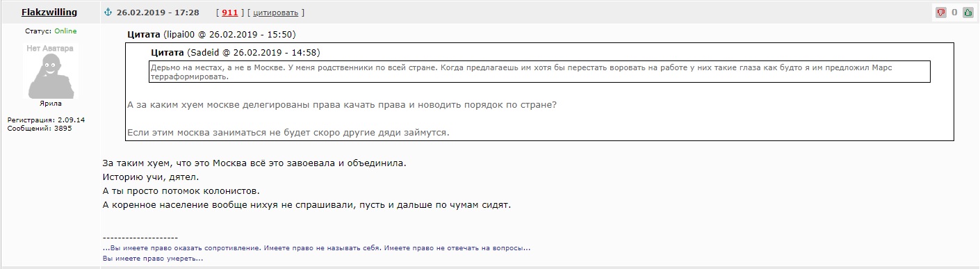
Task: Click the Ярила rank label under the avatar
Action: tap(50, 104)
